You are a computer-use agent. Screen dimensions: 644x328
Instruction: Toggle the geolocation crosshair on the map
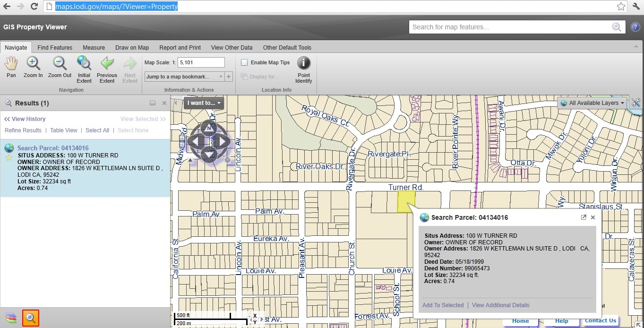[228, 160]
